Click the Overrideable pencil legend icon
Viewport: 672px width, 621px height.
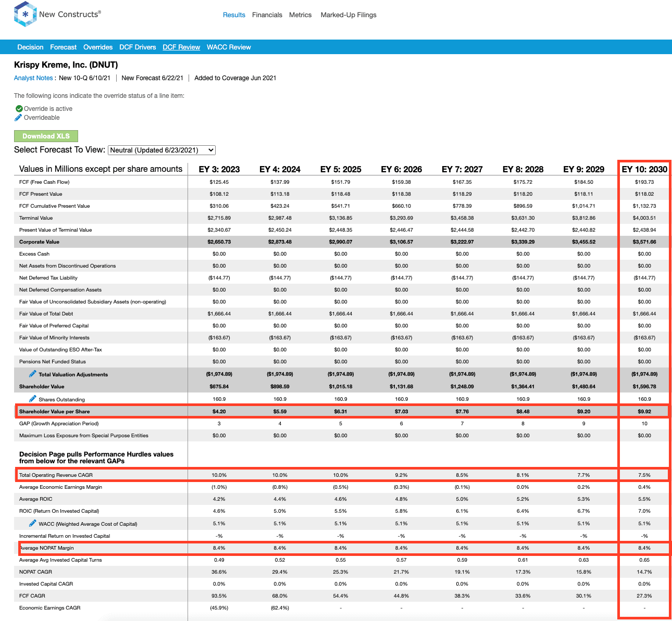pyautogui.click(x=18, y=118)
